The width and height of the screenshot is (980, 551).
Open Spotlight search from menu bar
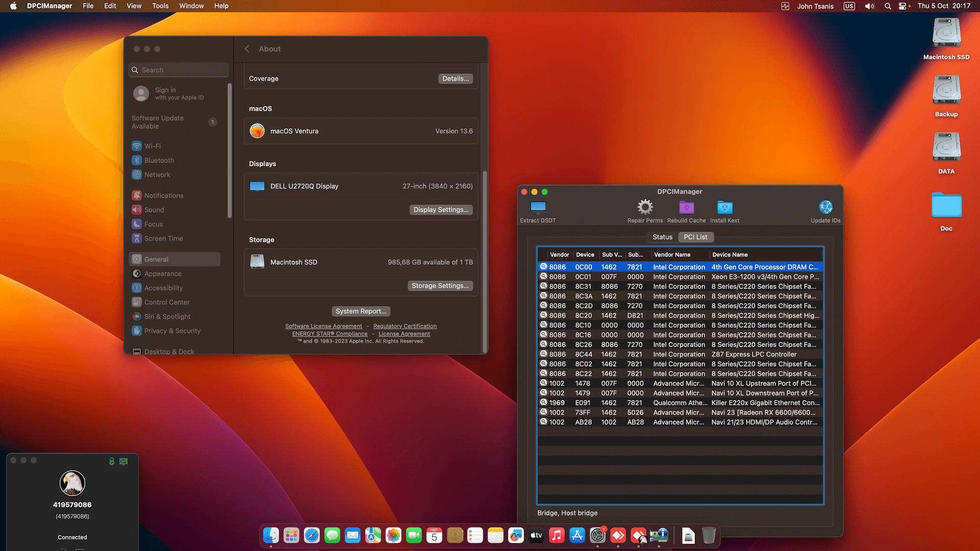(888, 6)
